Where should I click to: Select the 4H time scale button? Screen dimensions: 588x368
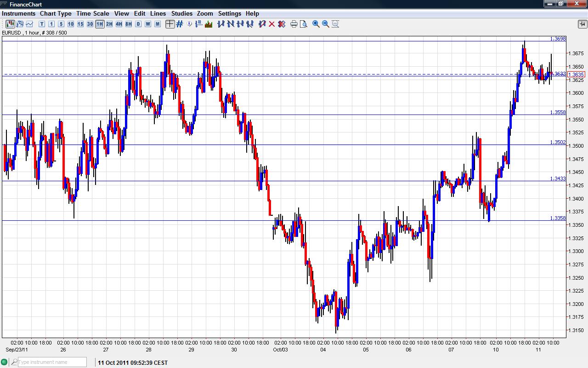tap(119, 24)
